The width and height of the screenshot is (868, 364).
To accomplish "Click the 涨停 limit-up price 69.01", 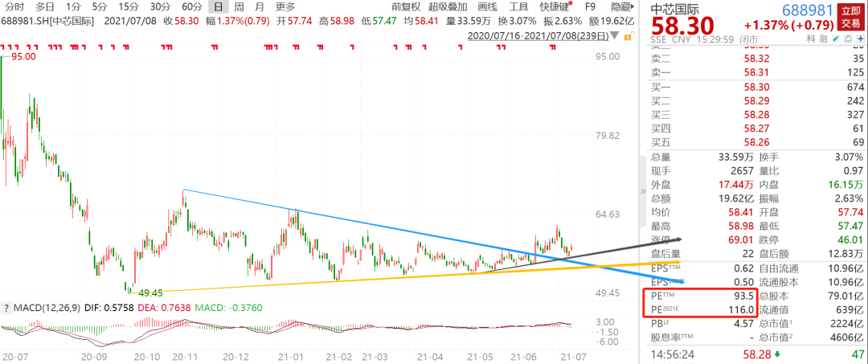I will (x=742, y=239).
